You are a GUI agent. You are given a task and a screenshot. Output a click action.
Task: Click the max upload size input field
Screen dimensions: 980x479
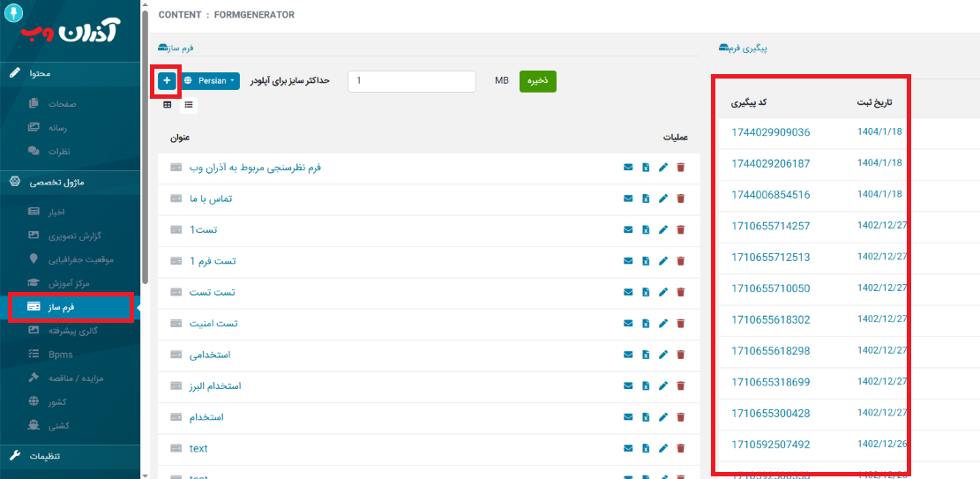412,81
